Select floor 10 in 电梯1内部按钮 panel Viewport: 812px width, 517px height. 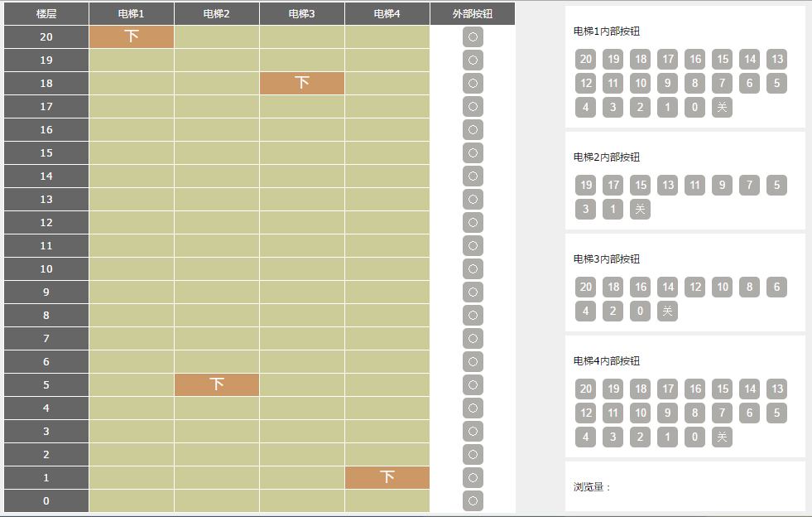(x=640, y=83)
